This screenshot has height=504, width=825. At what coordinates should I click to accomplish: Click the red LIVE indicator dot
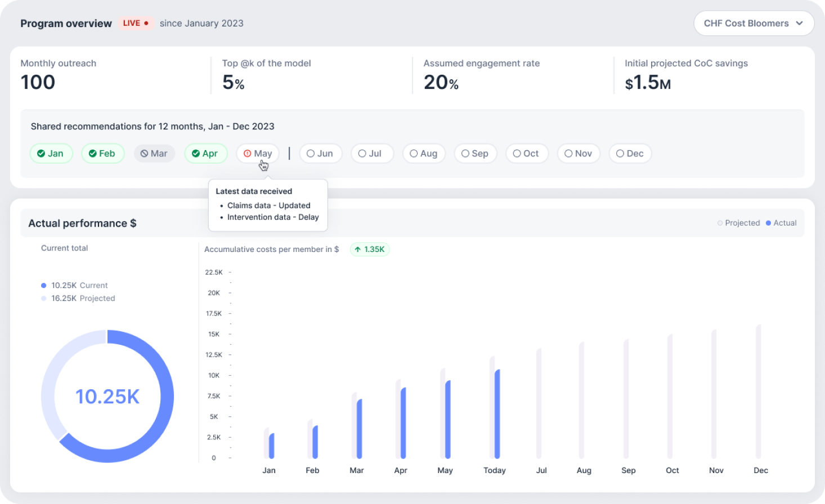(x=147, y=23)
